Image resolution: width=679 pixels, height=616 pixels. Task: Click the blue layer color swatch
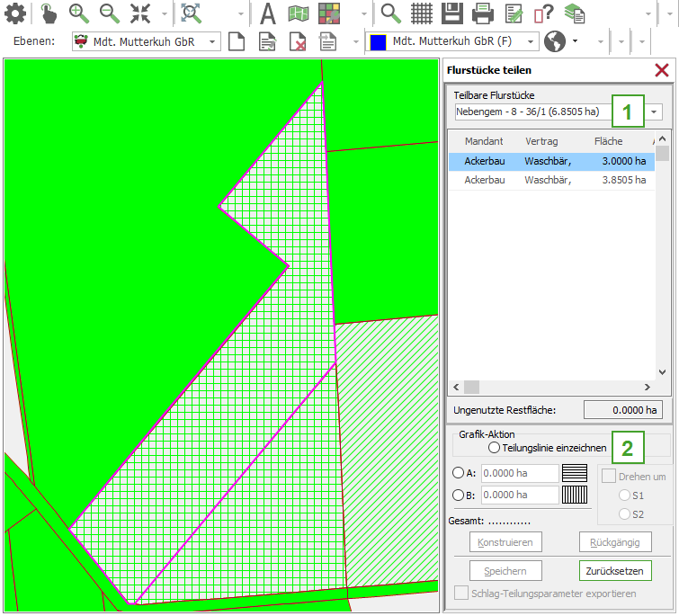pos(378,41)
